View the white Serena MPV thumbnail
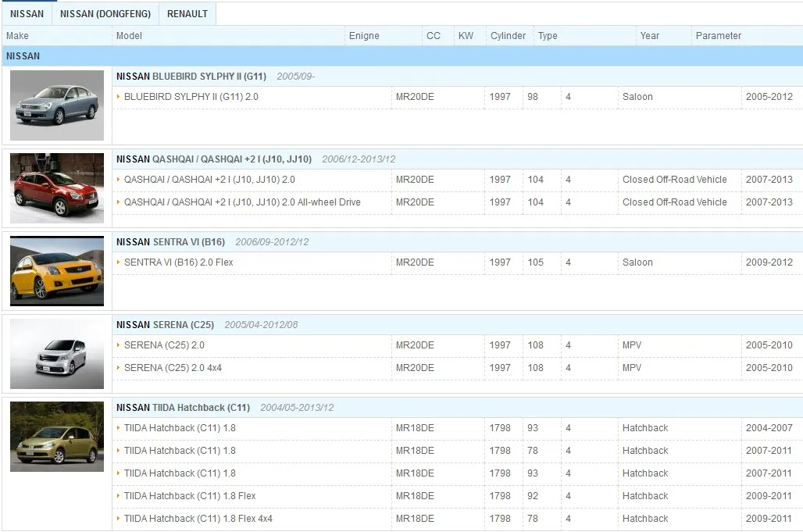 pos(57,354)
